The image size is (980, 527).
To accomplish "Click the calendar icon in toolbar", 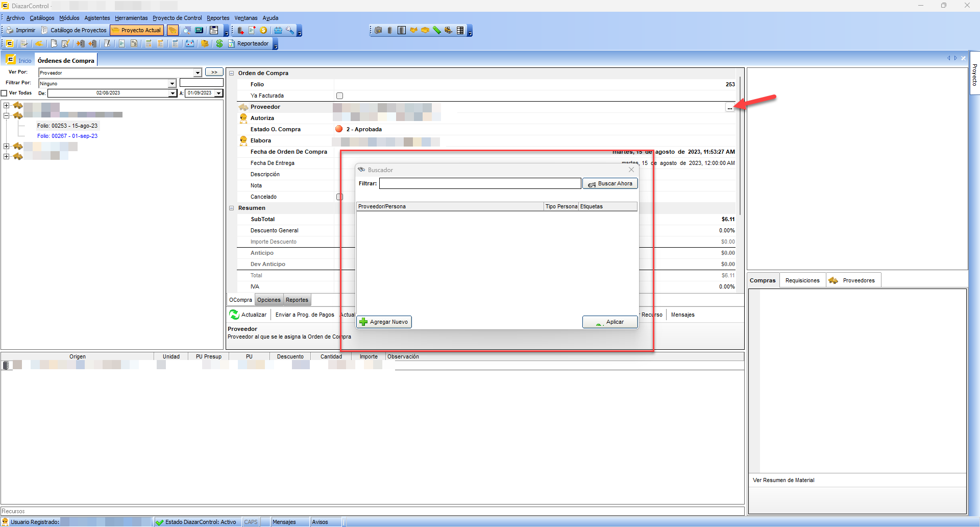I will [x=190, y=44].
